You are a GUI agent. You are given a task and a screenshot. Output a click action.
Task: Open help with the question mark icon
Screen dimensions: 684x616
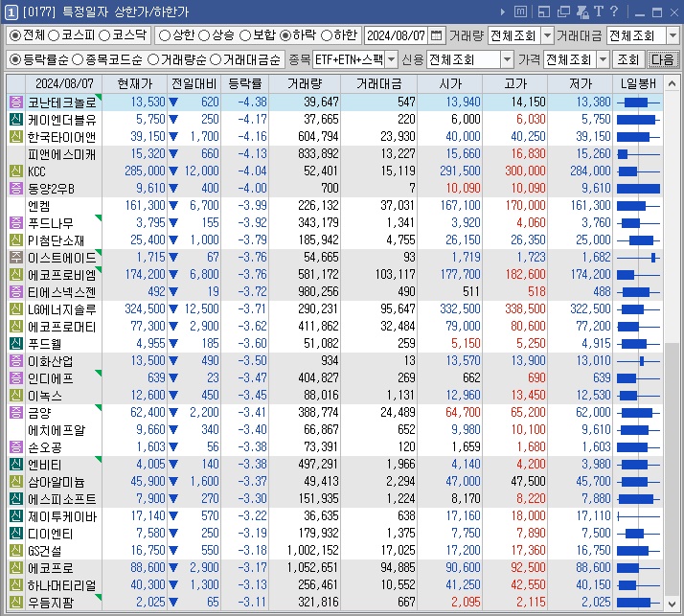pyautogui.click(x=614, y=11)
